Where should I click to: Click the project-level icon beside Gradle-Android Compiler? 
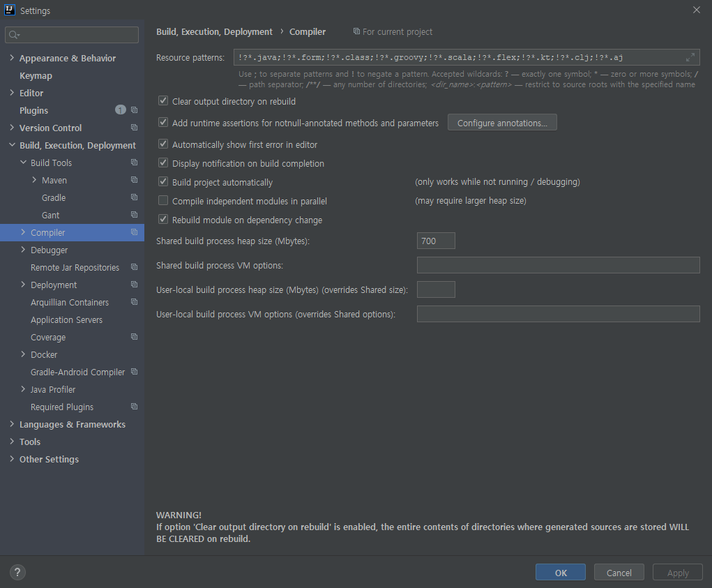click(135, 371)
